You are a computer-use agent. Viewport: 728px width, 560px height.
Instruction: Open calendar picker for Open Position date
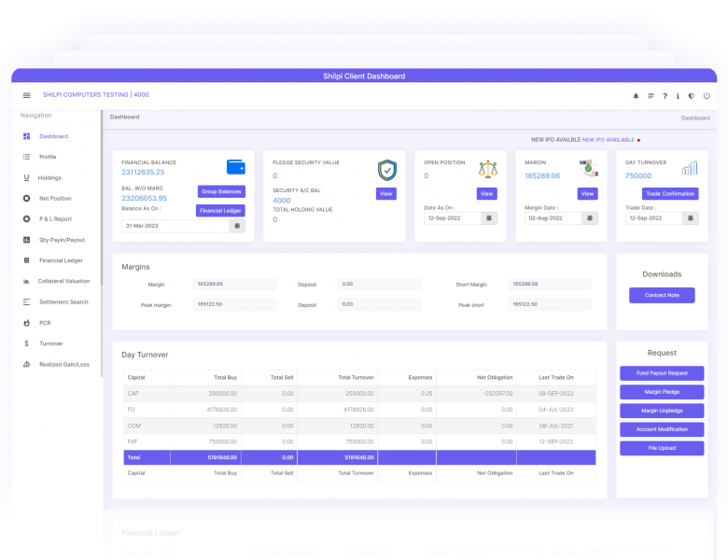489,218
